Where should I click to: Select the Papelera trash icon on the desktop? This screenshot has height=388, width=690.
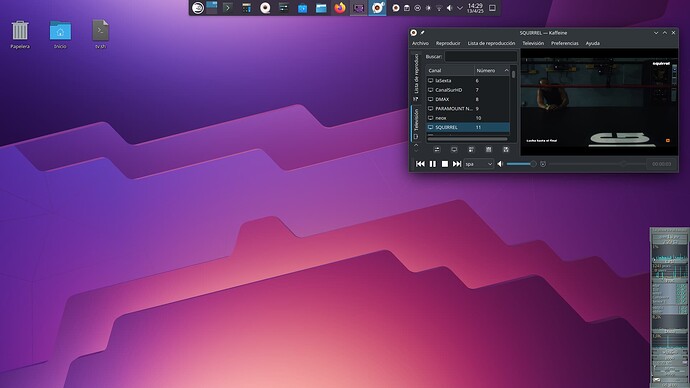(20, 34)
